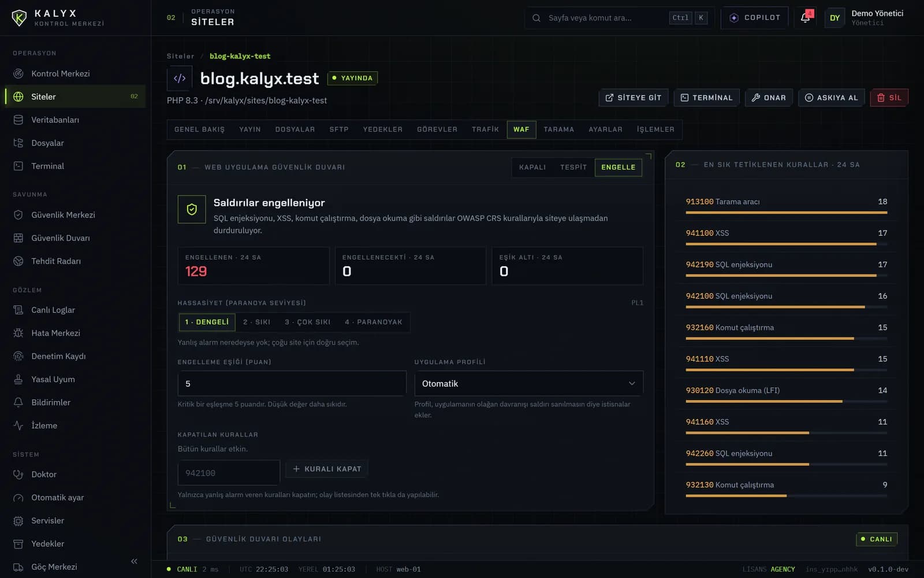Open Bildirimler in the sidebar
This screenshot has height=578, width=924.
pos(75,402)
